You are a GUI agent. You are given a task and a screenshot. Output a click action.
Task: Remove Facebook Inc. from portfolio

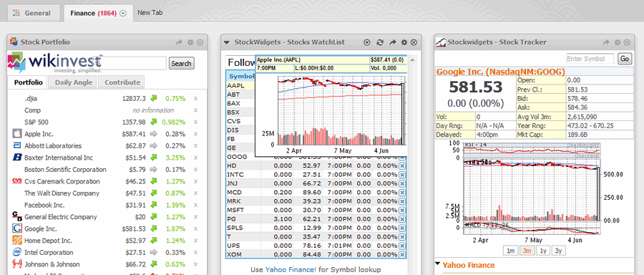click(195, 205)
